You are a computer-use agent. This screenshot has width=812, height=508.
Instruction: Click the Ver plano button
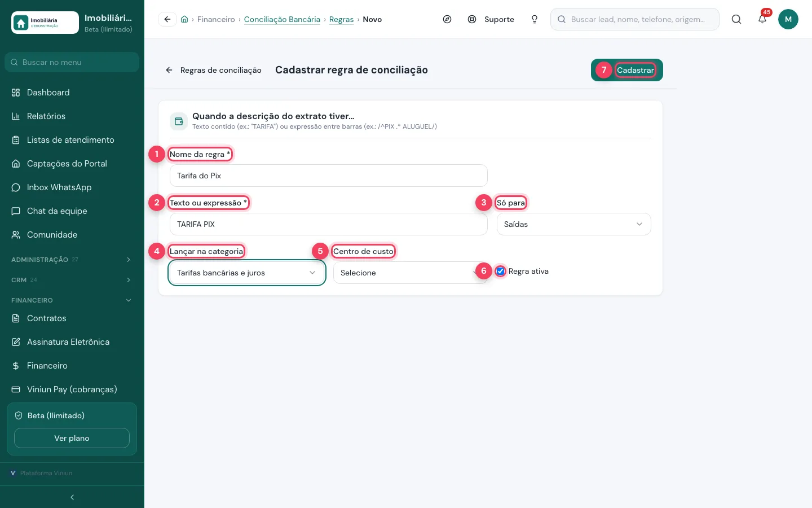click(72, 438)
